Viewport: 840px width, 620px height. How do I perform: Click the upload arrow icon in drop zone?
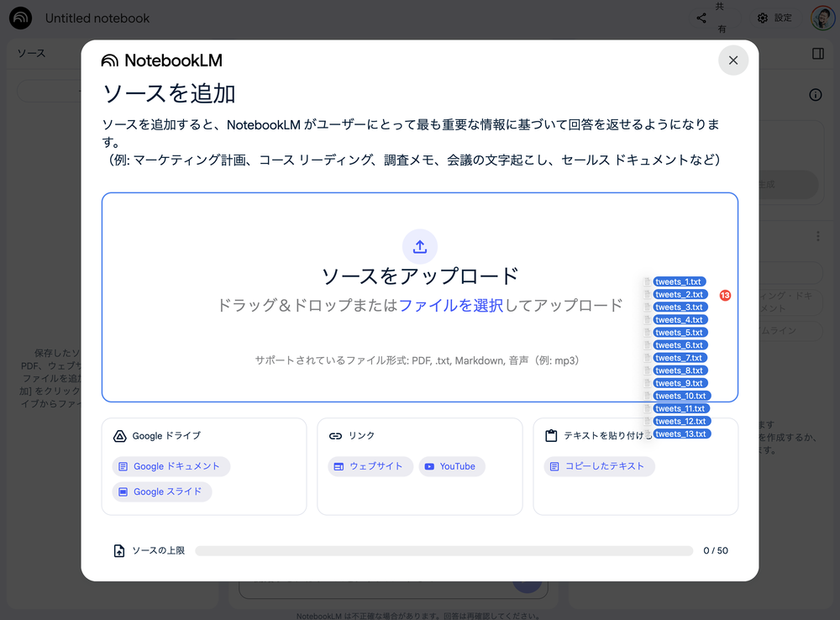tap(420, 247)
